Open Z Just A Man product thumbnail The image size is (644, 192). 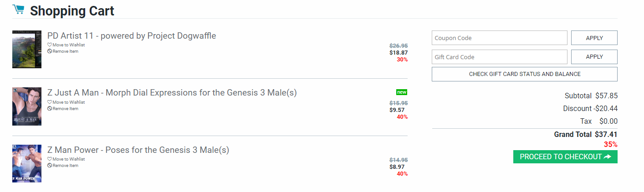coord(27,106)
